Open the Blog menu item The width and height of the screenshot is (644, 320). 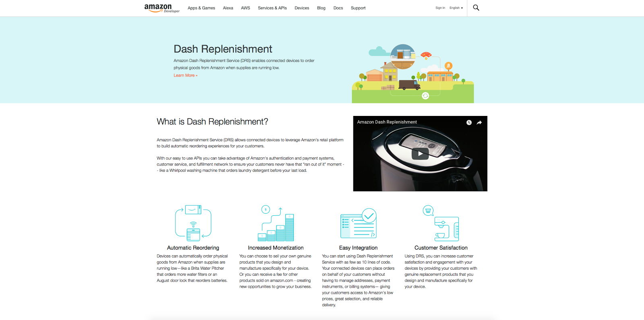[321, 8]
